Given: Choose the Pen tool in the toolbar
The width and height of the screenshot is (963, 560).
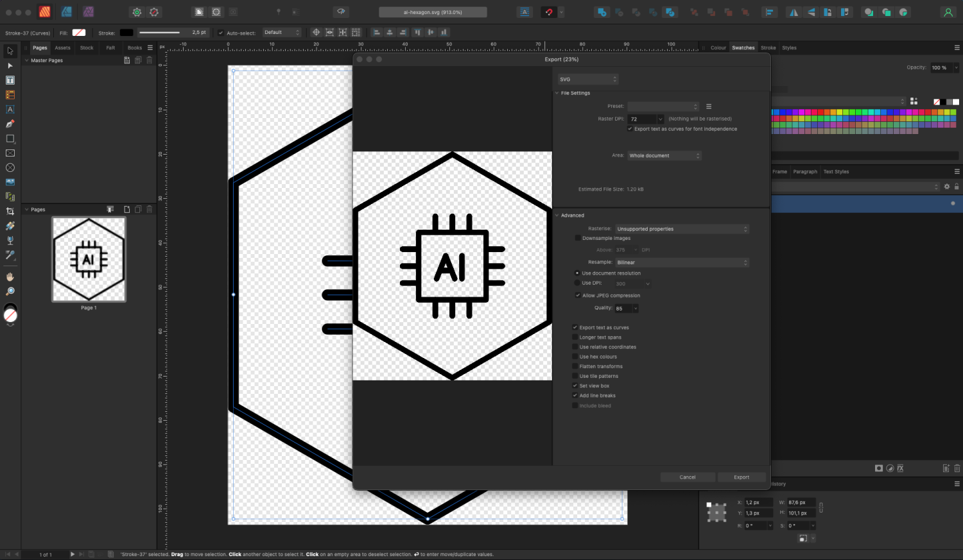Looking at the screenshot, I should [10, 124].
